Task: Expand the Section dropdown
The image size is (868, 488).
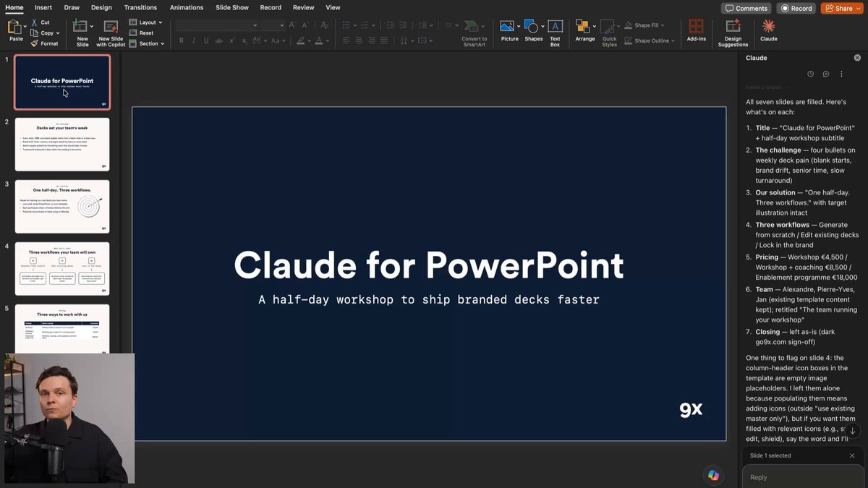Action: (147, 43)
